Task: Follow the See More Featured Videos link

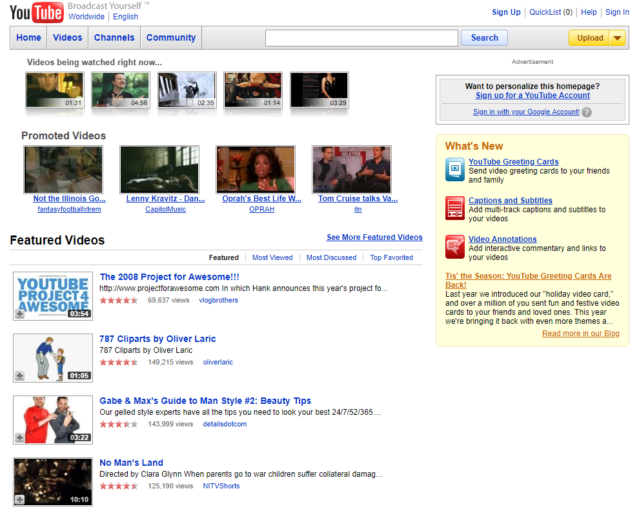Action: click(374, 238)
